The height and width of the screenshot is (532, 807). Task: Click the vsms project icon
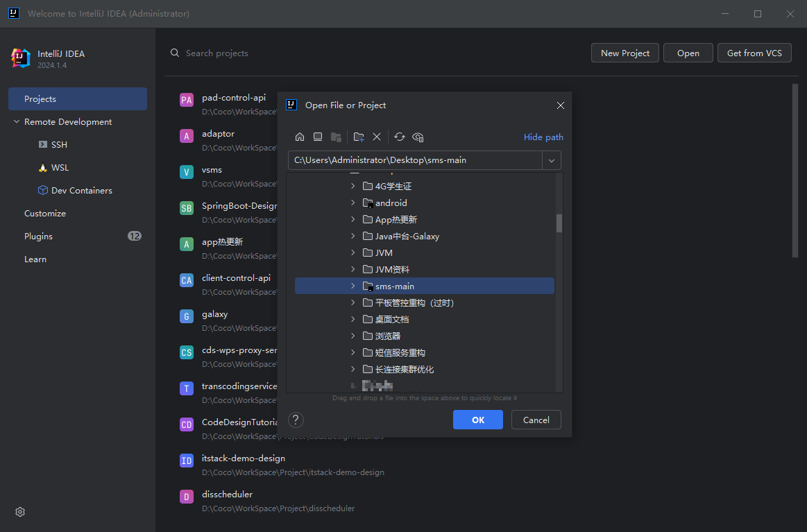pyautogui.click(x=186, y=172)
